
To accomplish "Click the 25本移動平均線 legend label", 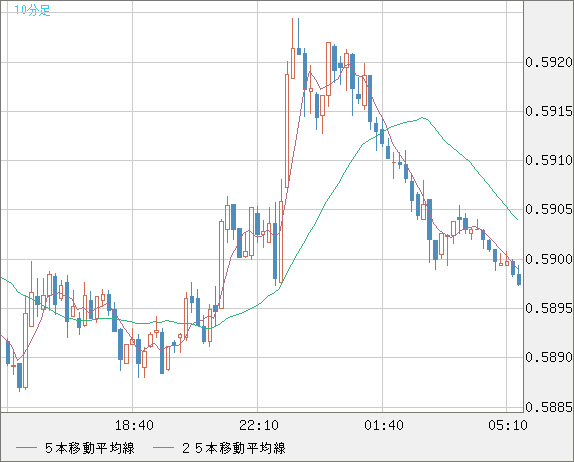I will [x=234, y=448].
